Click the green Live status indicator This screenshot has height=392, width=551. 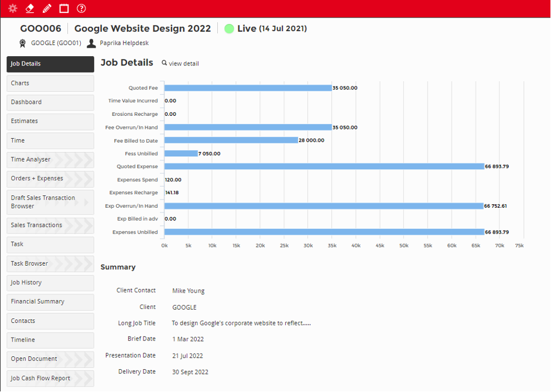[229, 29]
